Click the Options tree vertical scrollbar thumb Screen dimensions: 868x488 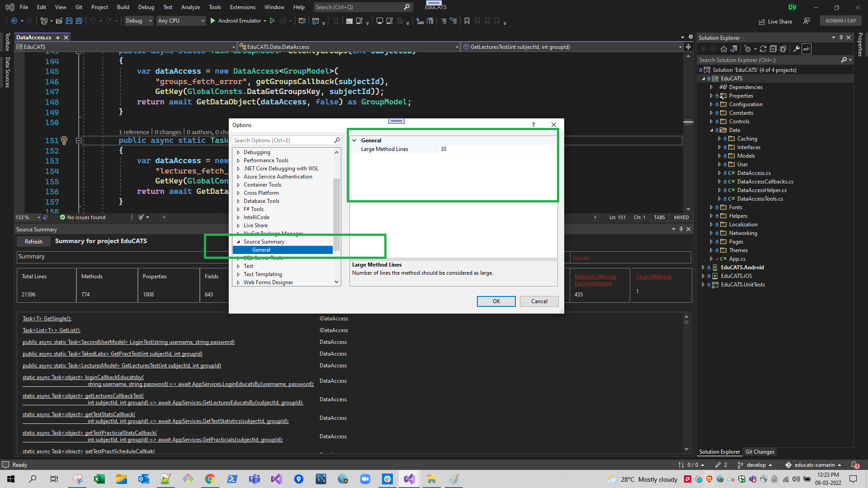tap(336, 215)
